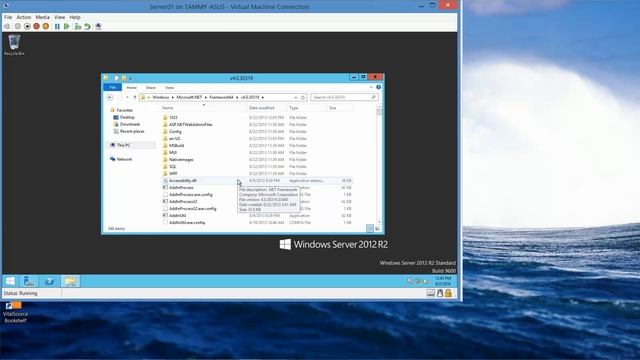Expand the arrow after Microsoft.NET breadcrumb
The image size is (640, 360).
click(x=206, y=98)
